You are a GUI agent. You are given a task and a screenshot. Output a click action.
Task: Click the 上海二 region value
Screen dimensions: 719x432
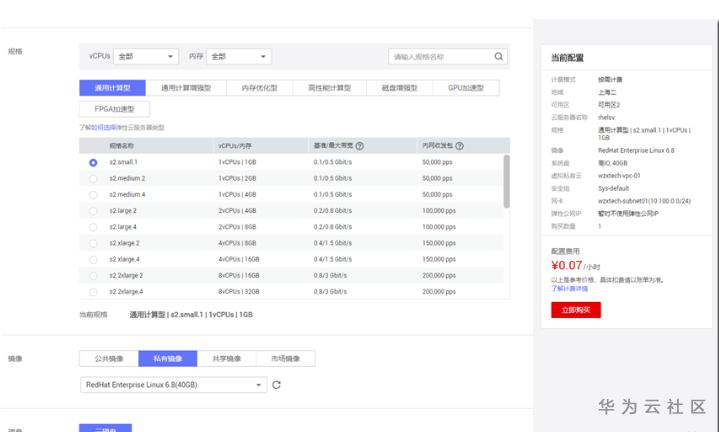tap(607, 92)
